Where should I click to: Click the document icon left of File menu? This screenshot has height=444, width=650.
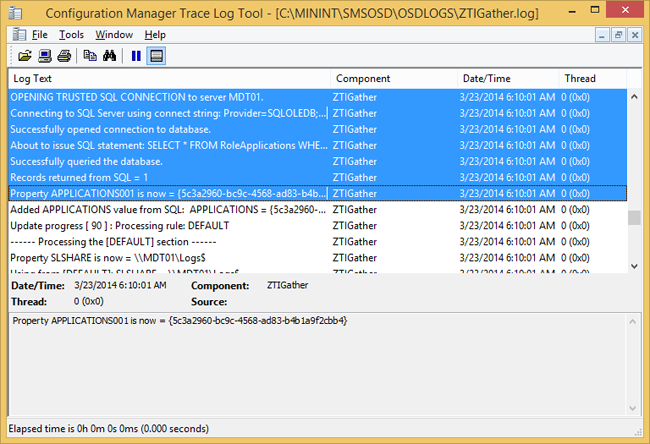(19, 34)
